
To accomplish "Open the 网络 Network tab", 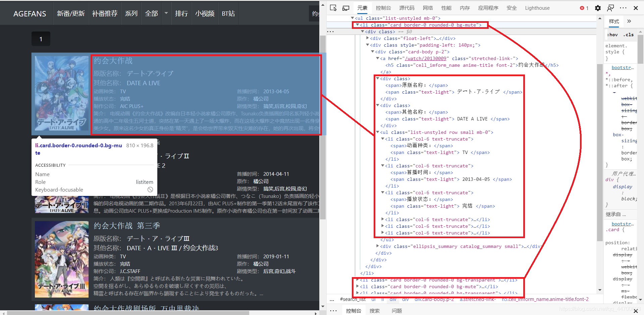I will (x=428, y=8).
